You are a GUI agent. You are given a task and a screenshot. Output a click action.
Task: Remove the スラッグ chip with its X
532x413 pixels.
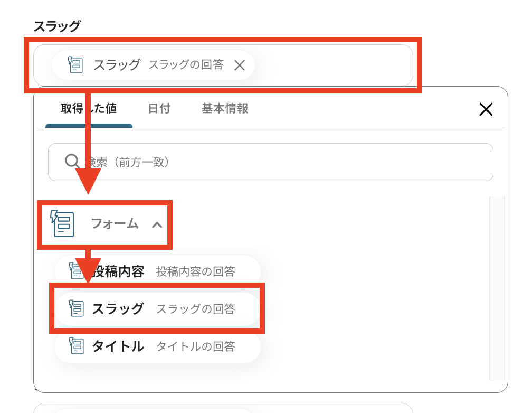(240, 65)
